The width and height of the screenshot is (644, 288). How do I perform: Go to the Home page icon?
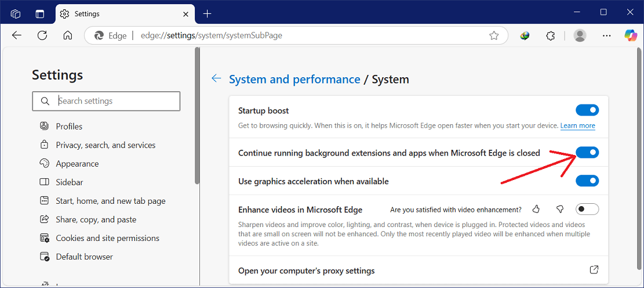[x=68, y=35]
